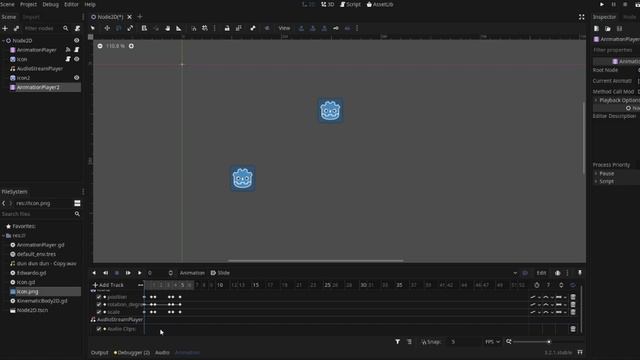Switch to the Script workspace
The width and height of the screenshot is (640, 360).
tap(351, 4)
